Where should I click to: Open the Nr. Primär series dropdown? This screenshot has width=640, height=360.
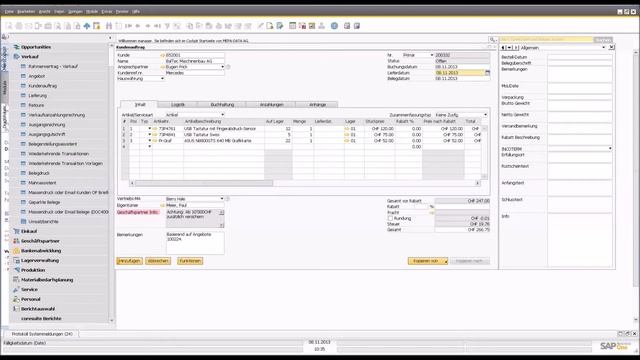[431, 55]
